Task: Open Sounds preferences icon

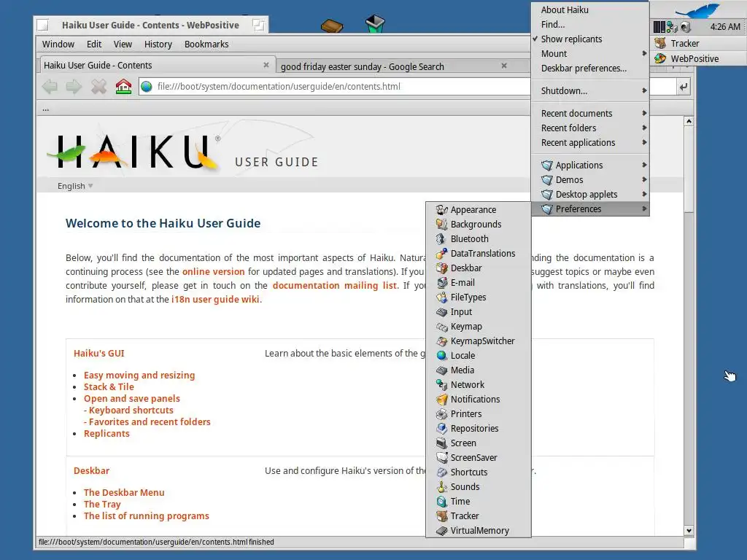Action: coord(442,487)
